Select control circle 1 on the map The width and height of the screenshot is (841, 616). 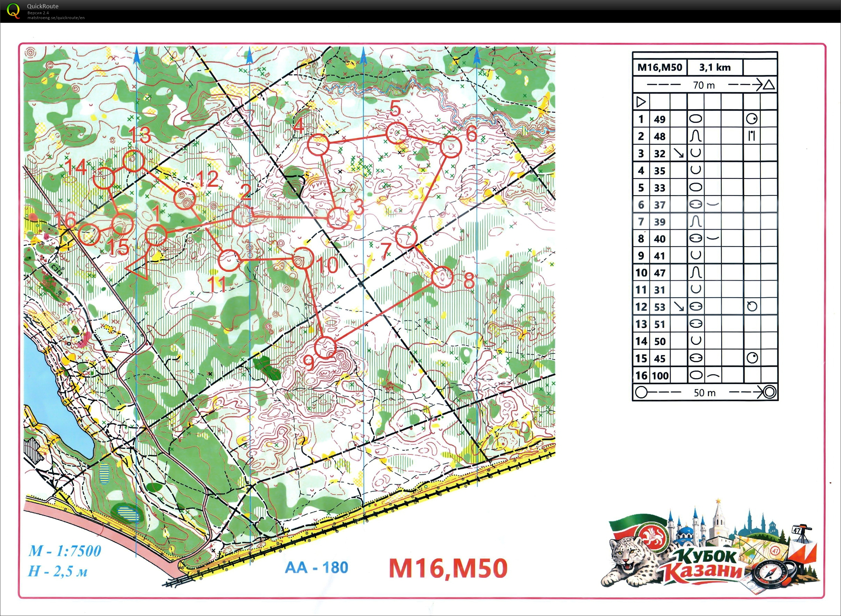(155, 235)
